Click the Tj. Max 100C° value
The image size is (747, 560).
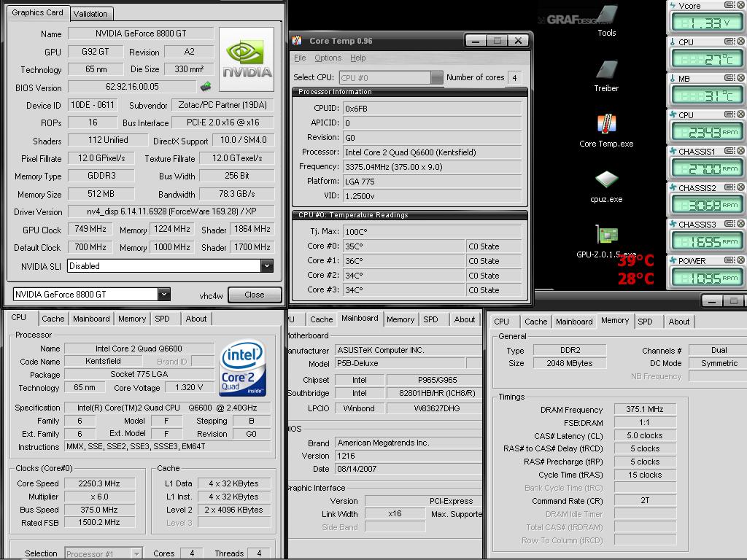tap(433, 232)
